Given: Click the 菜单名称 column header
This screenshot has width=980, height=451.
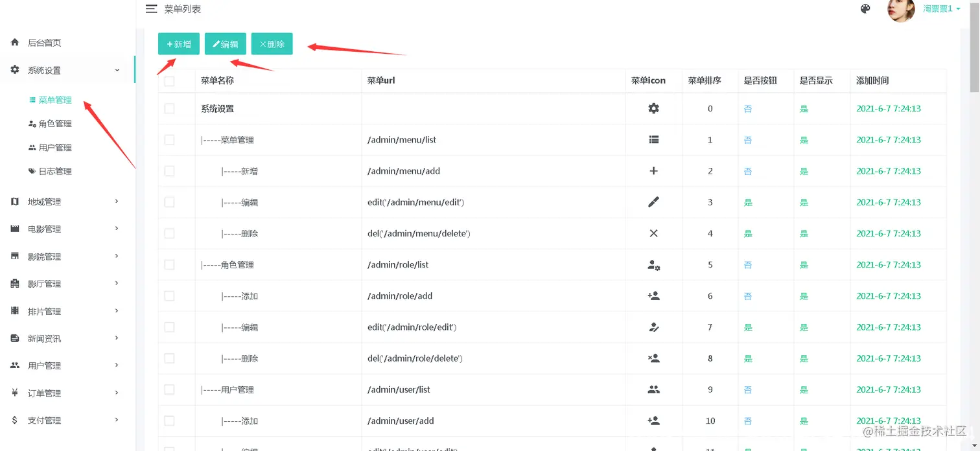Looking at the screenshot, I should coord(217,81).
